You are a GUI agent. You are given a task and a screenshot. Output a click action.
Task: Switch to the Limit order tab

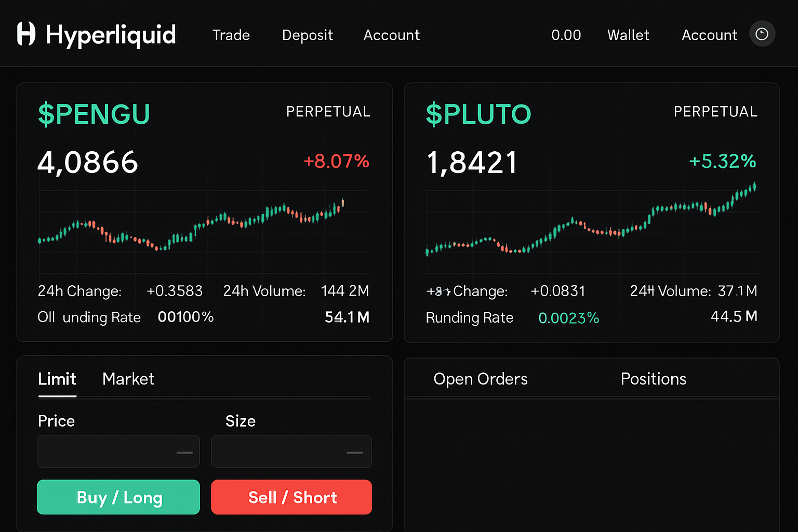point(57,379)
